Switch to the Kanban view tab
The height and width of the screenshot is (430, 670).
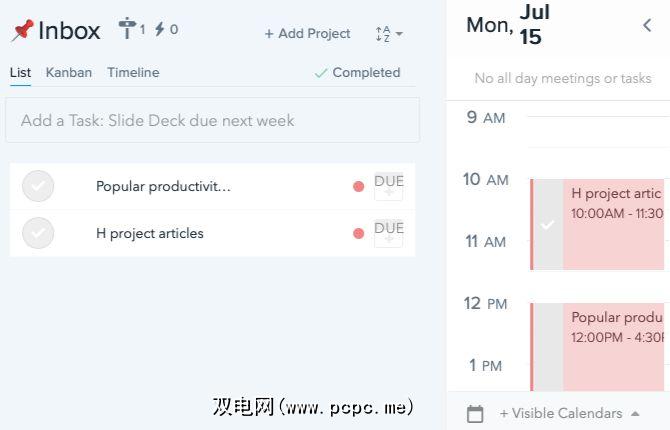[x=69, y=73]
